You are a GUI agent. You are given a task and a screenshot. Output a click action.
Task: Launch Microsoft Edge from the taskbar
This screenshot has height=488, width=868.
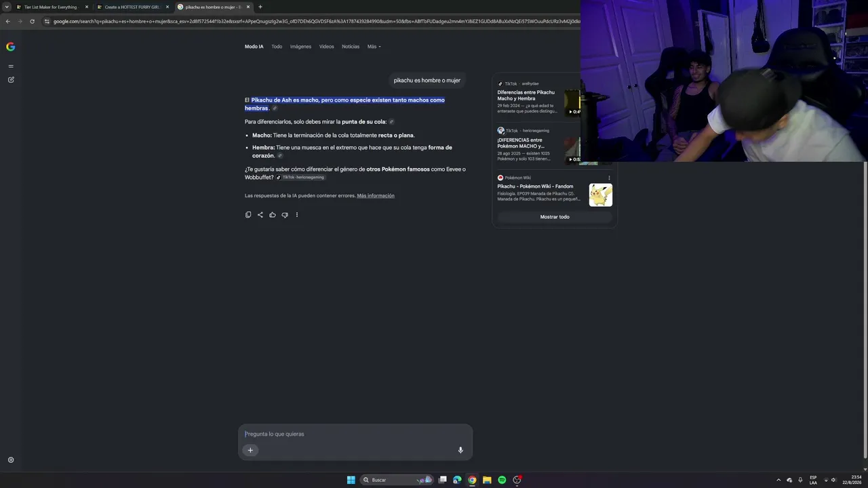[457, 480]
